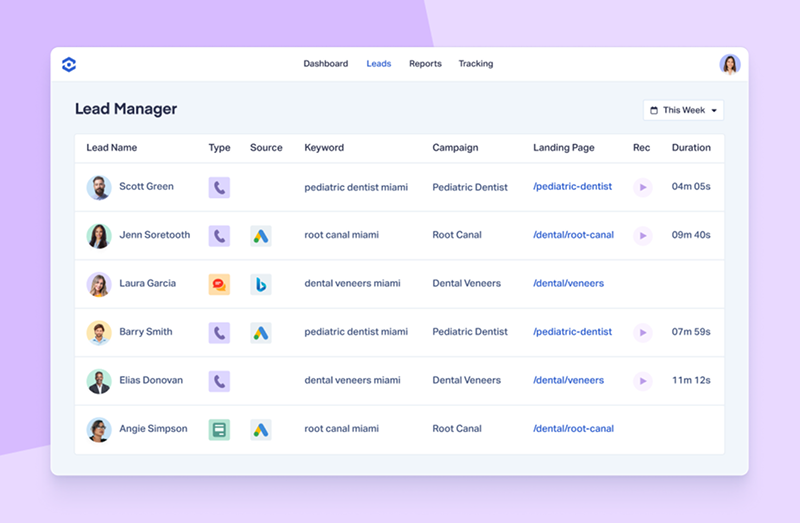
Task: Open /dental/veneers link in Laura Garcia row
Action: click(568, 284)
